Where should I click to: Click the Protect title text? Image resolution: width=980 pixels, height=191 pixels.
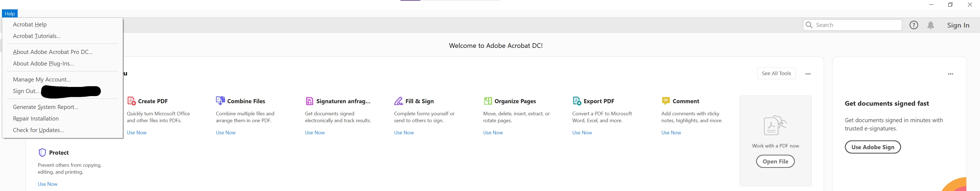(x=59, y=153)
